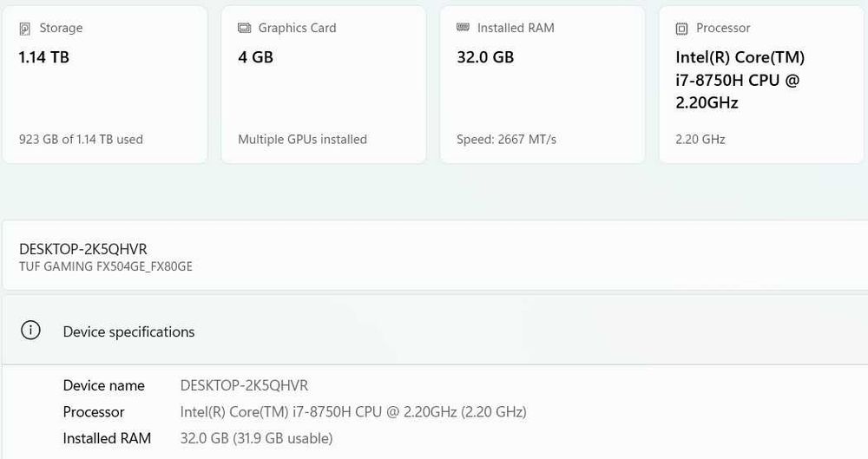Viewport: 868px width, 459px height.
Task: Click the Device specifications info icon
Action: click(x=30, y=331)
